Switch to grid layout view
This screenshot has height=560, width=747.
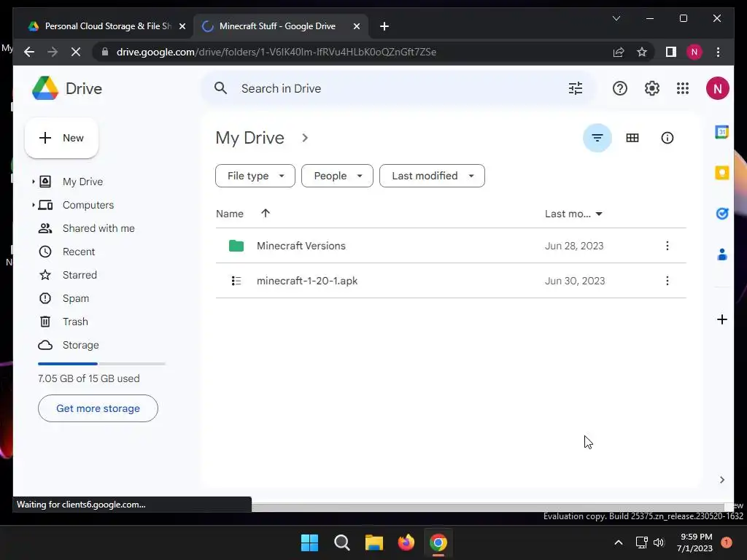(x=632, y=138)
